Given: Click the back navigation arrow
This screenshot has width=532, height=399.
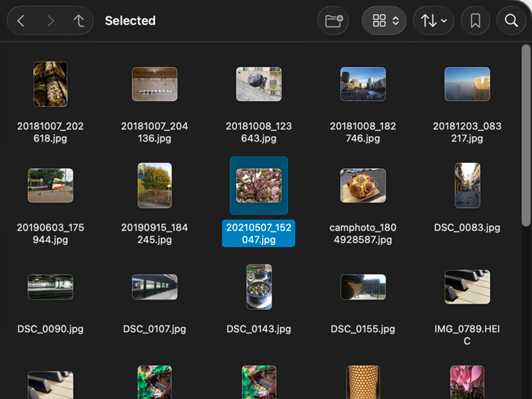Looking at the screenshot, I should tap(21, 21).
